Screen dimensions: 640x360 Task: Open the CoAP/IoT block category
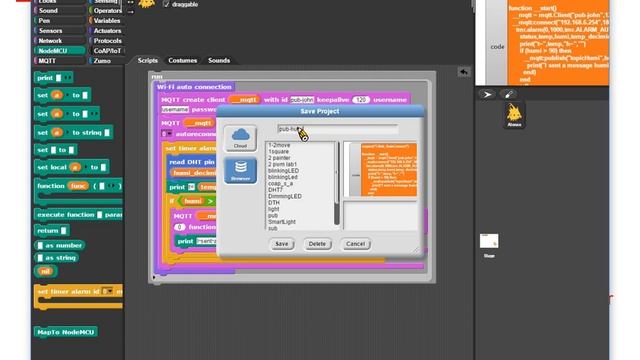point(106,51)
